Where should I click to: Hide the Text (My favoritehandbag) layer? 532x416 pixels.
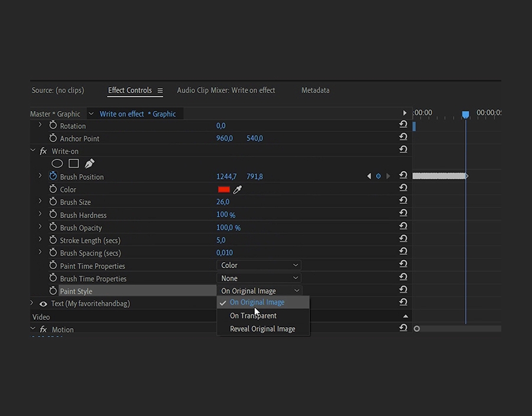[x=43, y=304]
